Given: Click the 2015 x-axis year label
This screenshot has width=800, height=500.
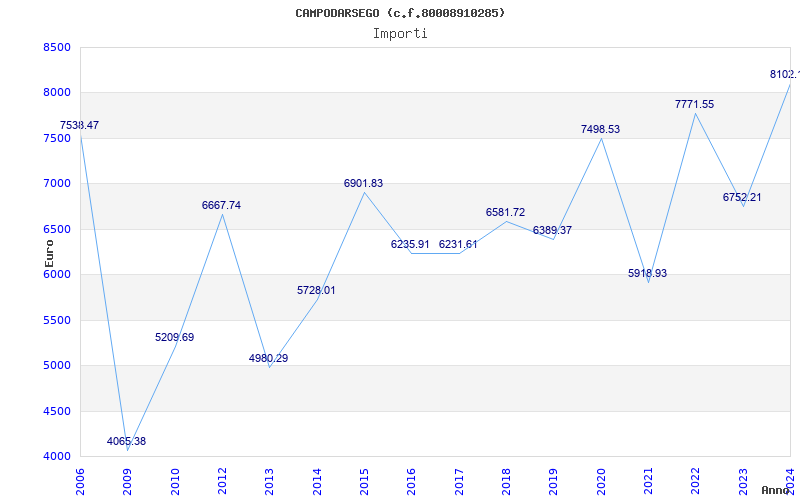Looking at the screenshot, I should pyautogui.click(x=364, y=482).
